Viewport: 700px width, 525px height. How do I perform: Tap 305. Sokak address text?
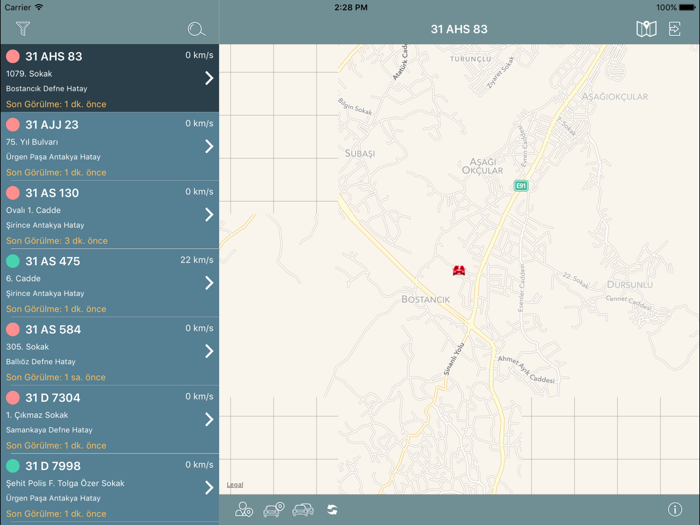[x=27, y=347]
